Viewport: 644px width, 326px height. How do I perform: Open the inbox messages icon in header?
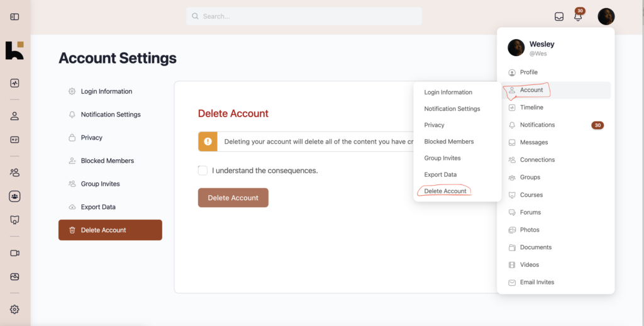point(559,16)
